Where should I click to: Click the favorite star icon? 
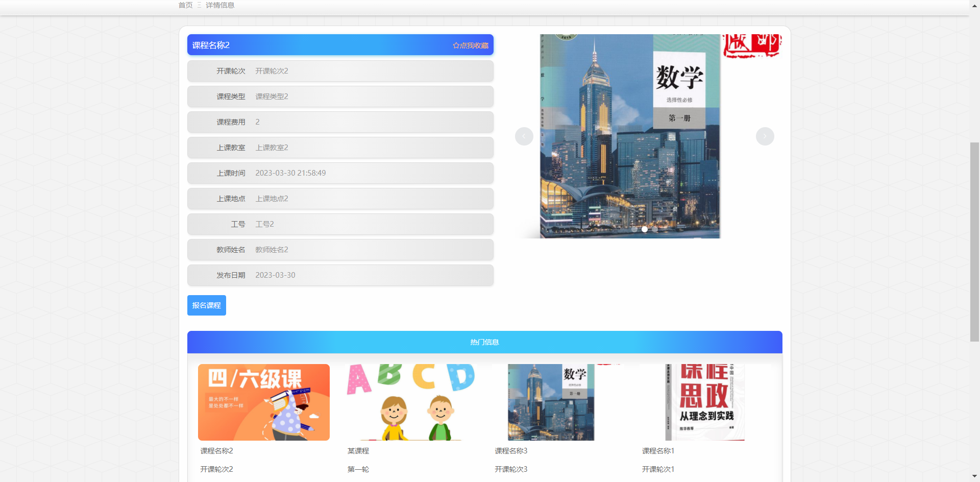[x=456, y=45]
